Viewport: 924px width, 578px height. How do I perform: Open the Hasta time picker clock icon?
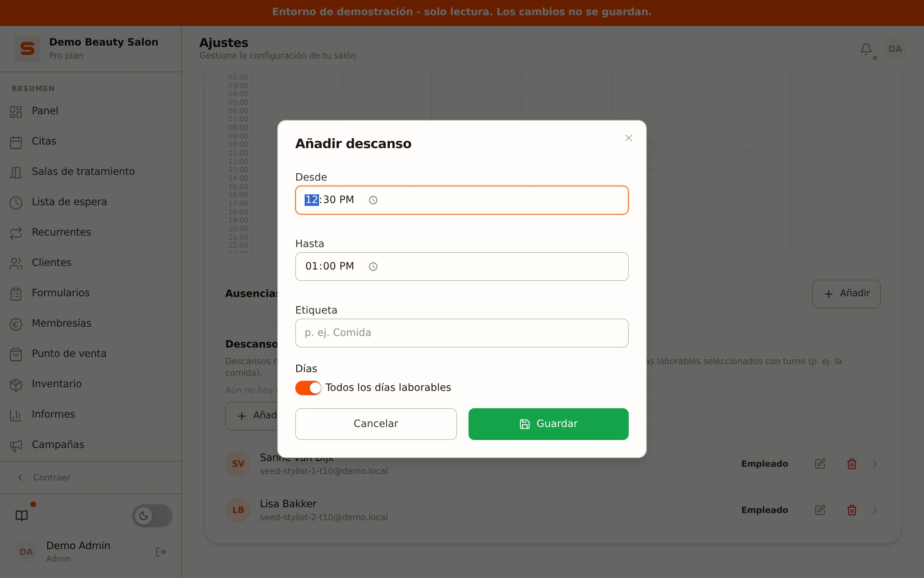tap(373, 267)
